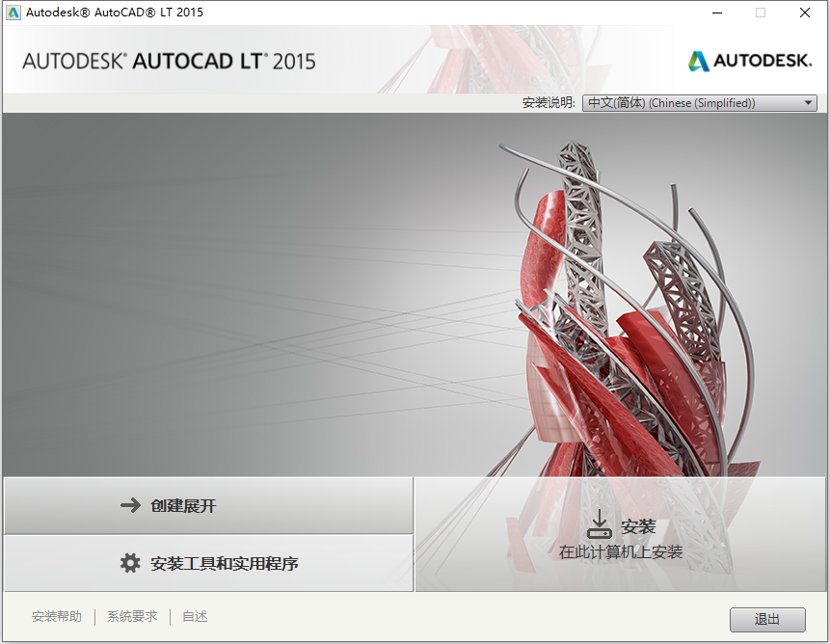This screenshot has width=830, height=644.
Task: Click the 退出 button
Action: [x=767, y=619]
